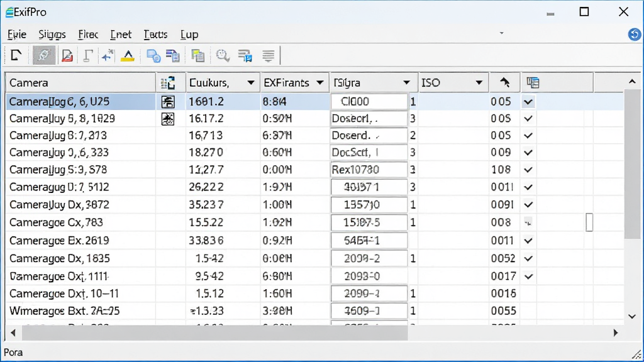Screen dimensions: 644x362
Task: Toggle checkmark in CameraJlug B:7, 213 row
Action: pos(528,136)
